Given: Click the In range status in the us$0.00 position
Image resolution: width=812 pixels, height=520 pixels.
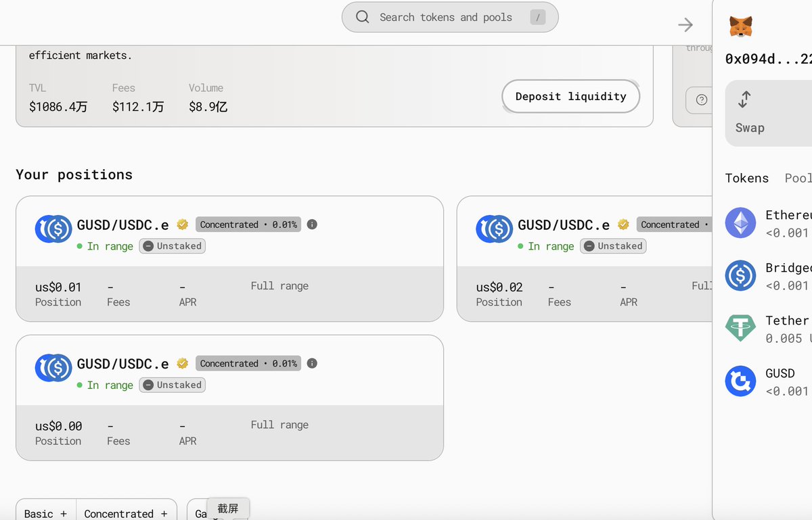Looking at the screenshot, I should [x=105, y=385].
